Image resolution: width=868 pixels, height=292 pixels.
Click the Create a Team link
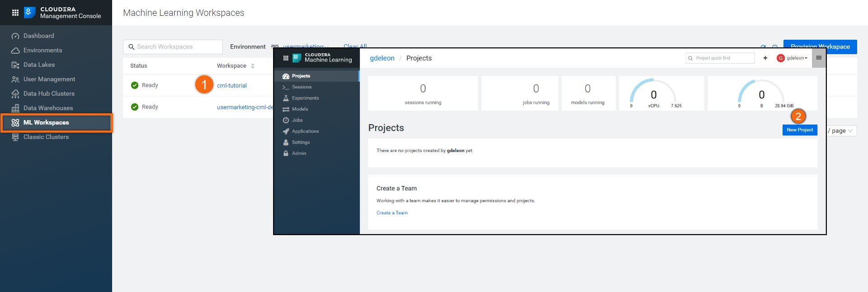tap(392, 213)
